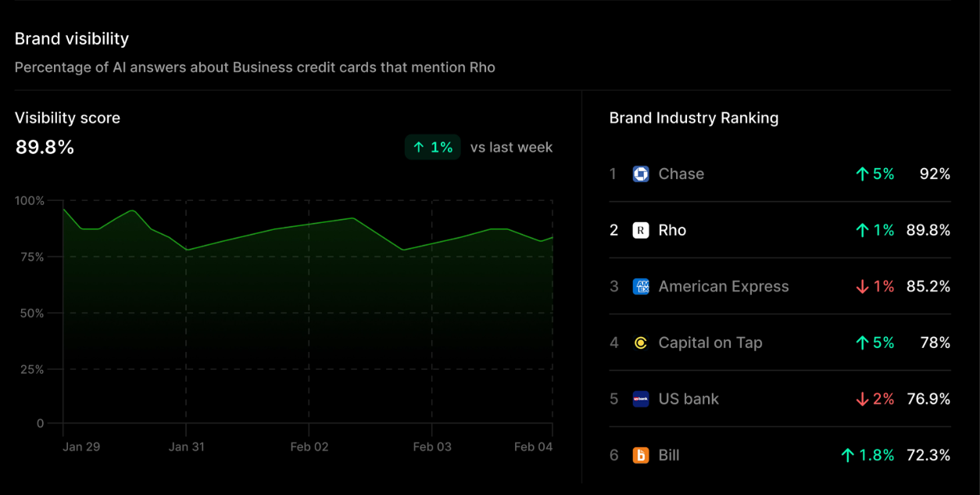Select the Chase ranking row name
The width and height of the screenshot is (980, 495).
681,174
